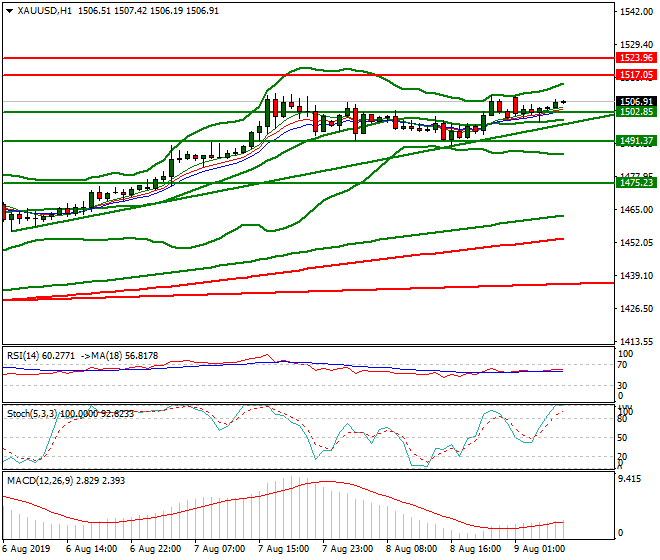Select the 6 Aug 14:00 time label
This screenshot has width=660, height=560.
coord(91,549)
